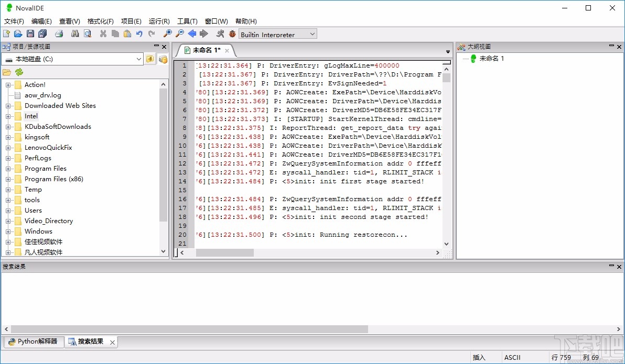Click the Cut scissors icon
Viewport: 625px width, 364px height.
[103, 34]
